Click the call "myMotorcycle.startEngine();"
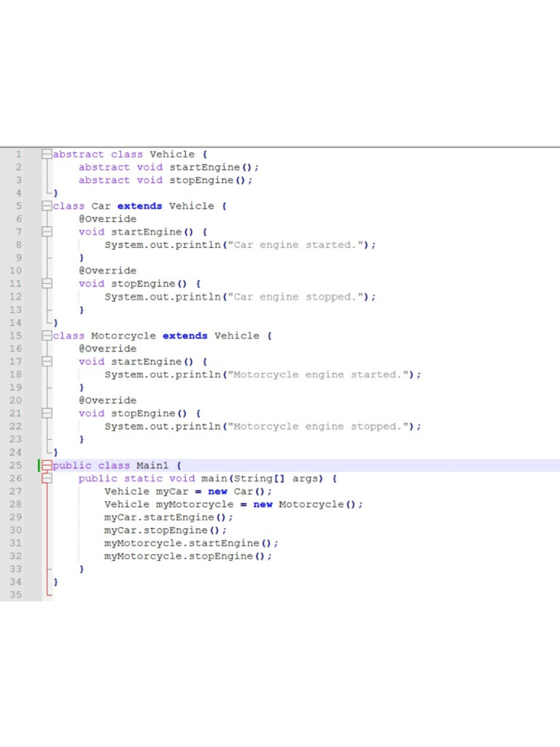Image resolution: width=560 pixels, height=747 pixels. pos(191,543)
